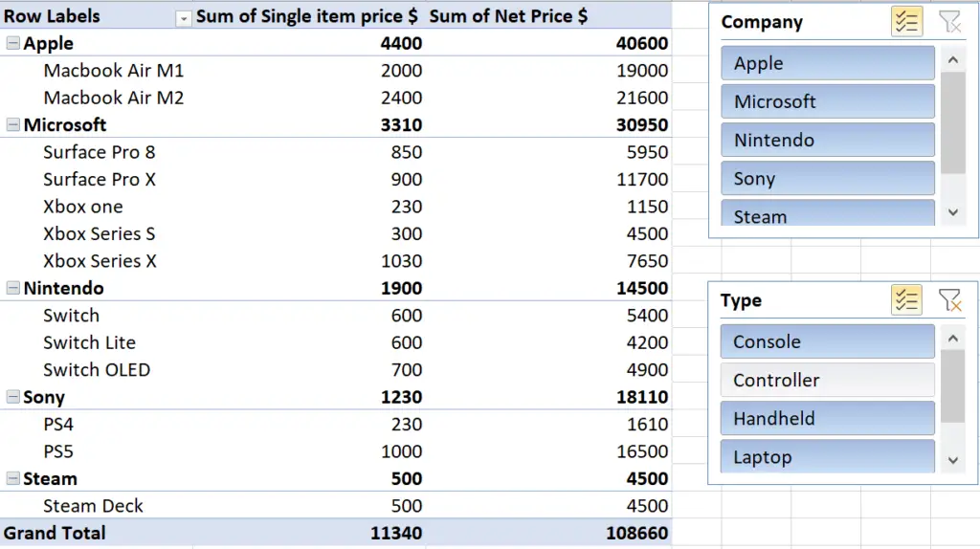Collapse the Apple group
This screenshot has width=980, height=549.
pos(12,43)
